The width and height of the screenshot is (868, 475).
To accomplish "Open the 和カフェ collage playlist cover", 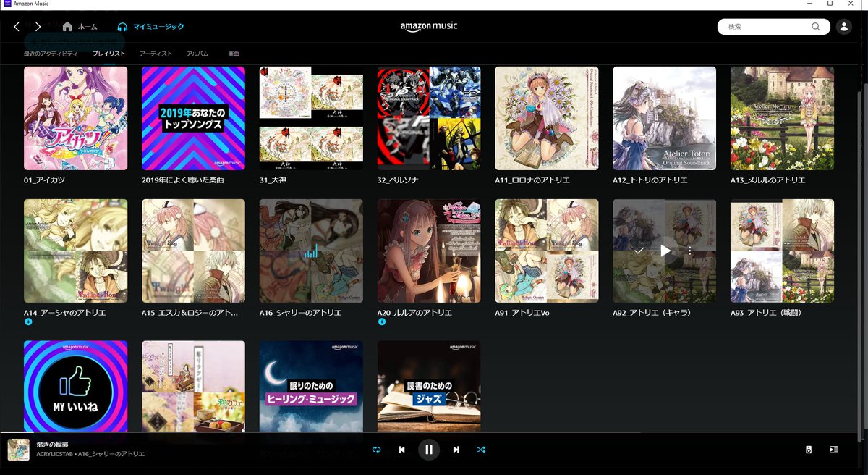I will [x=193, y=386].
